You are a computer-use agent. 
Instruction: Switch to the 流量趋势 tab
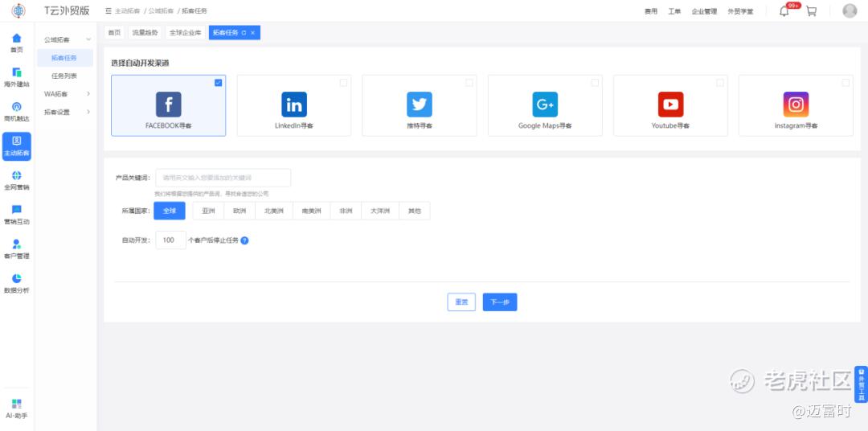pyautogui.click(x=145, y=33)
